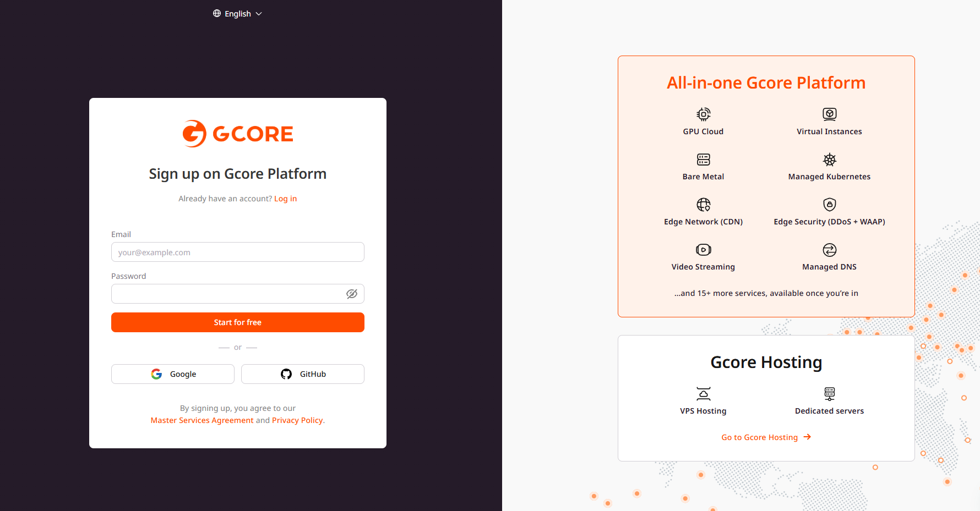
Task: Click the GitHub logo icon
Action: click(286, 374)
